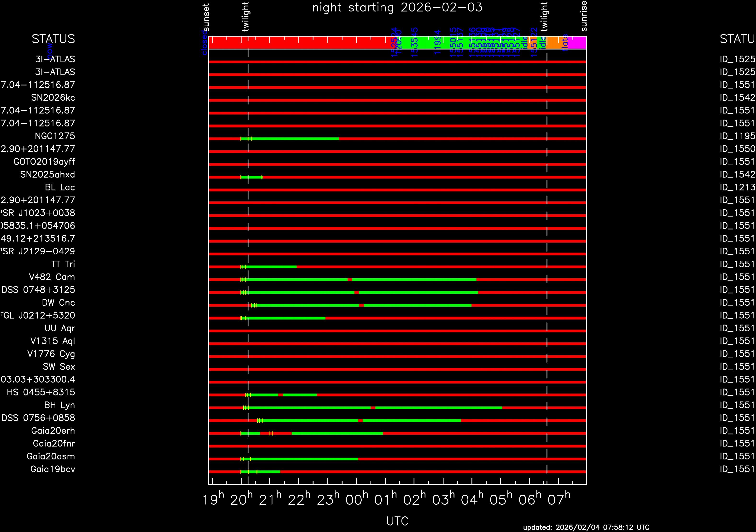Click the 'night starting 2026-02-03' title
Viewport: 756px width, 532px height.
[x=397, y=7]
